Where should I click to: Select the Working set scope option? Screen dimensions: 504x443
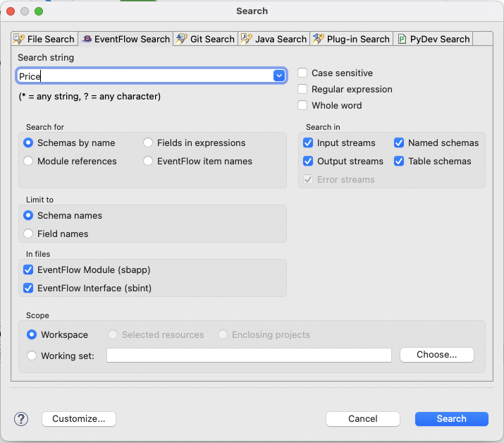pyautogui.click(x=32, y=356)
